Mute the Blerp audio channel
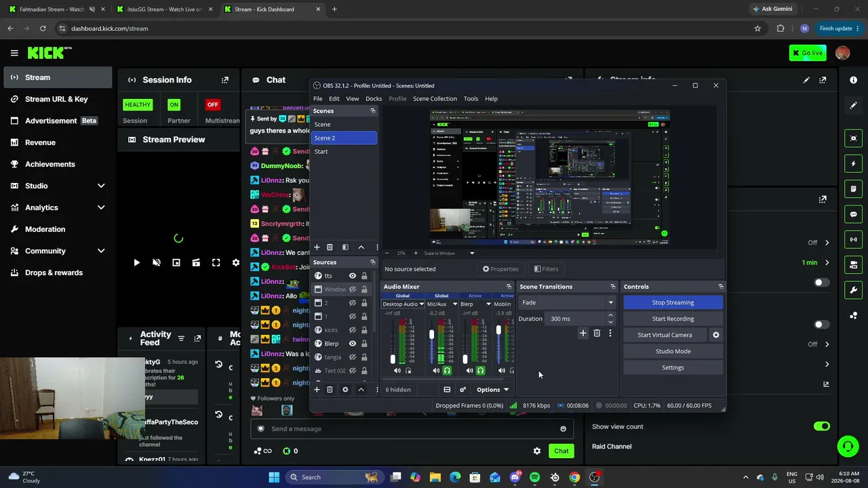 click(469, 371)
